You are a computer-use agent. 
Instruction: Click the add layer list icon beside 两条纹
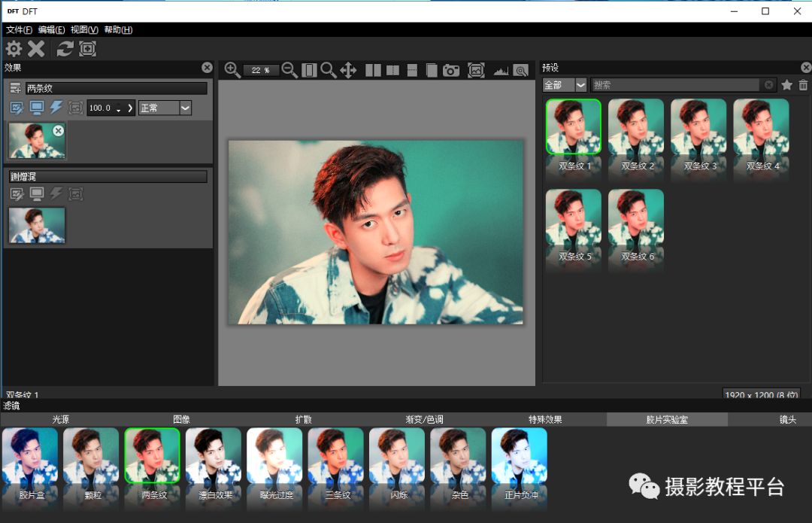(x=16, y=88)
